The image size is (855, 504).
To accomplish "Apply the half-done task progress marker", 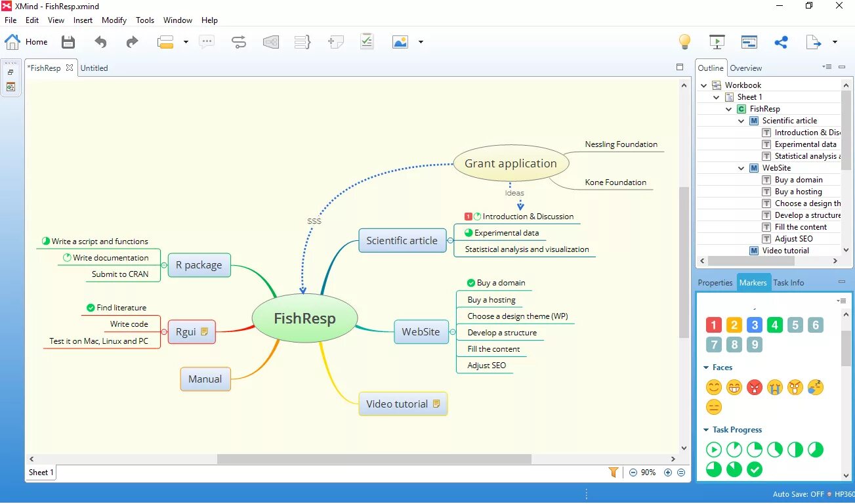I will (795, 450).
